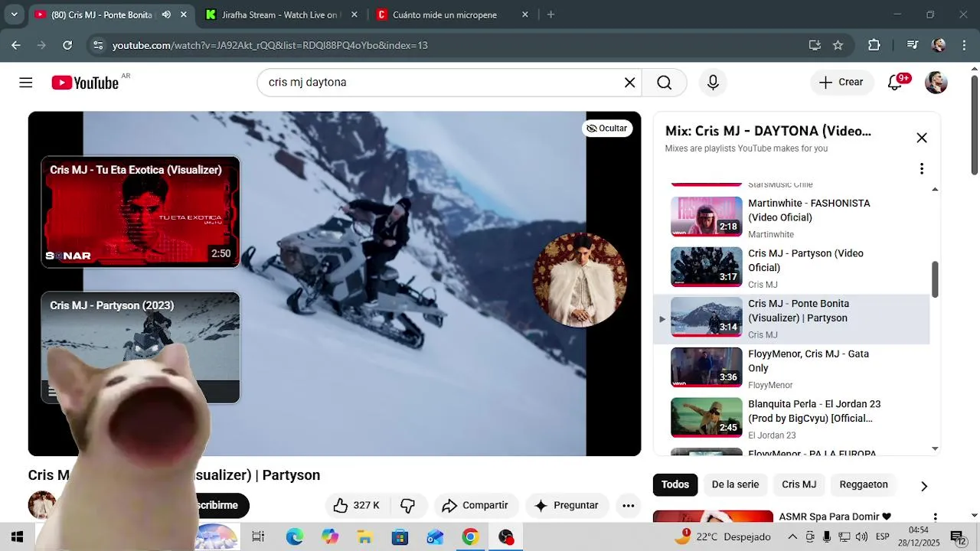Open YouTube notifications bell

click(x=895, y=83)
